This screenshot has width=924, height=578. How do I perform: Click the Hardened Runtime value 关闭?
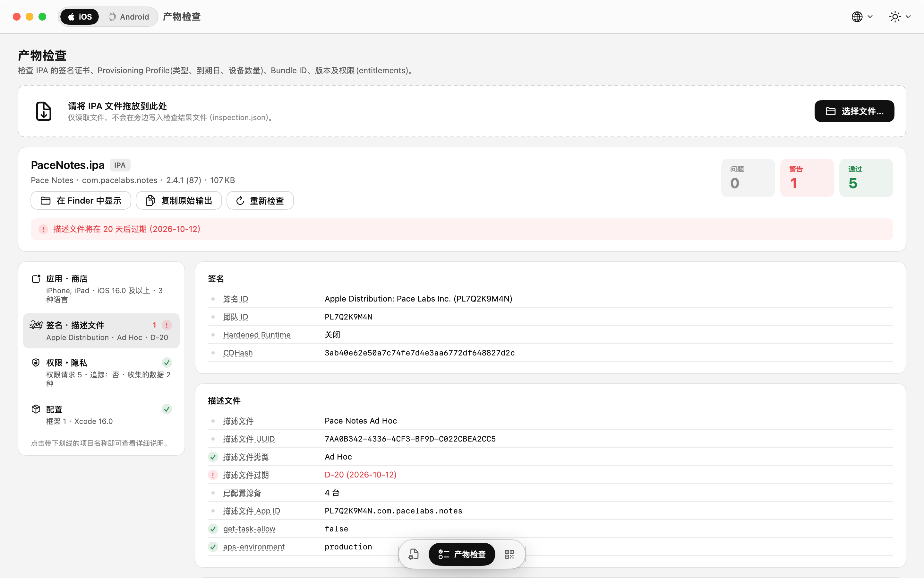(332, 335)
